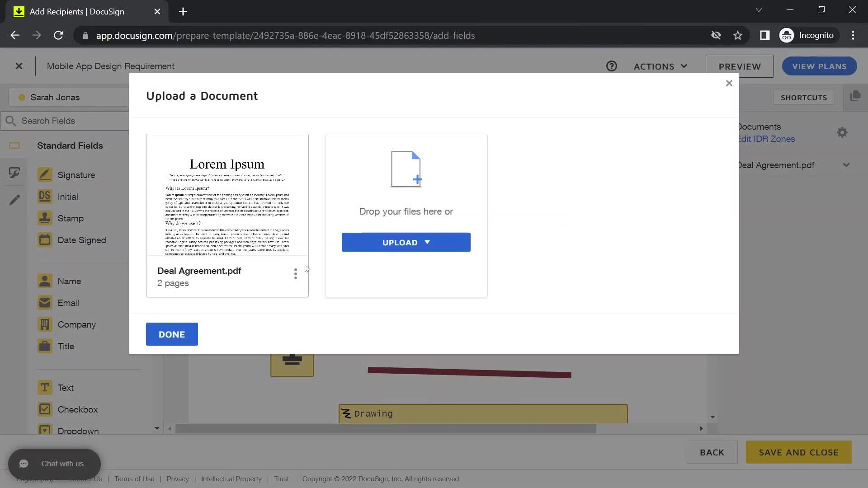The height and width of the screenshot is (488, 868).
Task: Click the Company field icon in sidebar
Action: coord(45,324)
